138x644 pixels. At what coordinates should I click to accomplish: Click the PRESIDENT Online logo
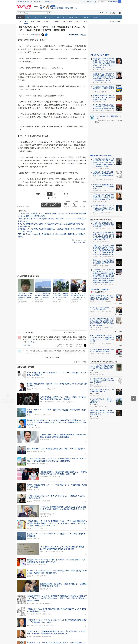[x=77, y=35]
